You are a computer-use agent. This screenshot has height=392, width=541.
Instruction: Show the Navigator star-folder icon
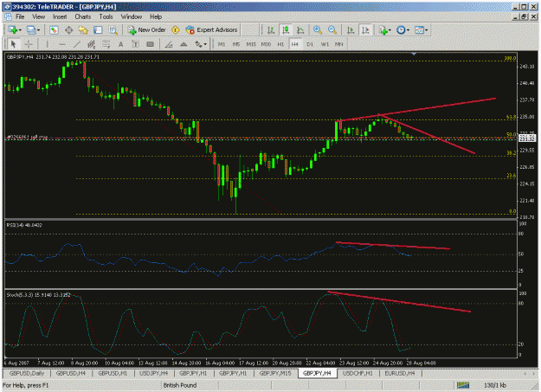[83, 30]
